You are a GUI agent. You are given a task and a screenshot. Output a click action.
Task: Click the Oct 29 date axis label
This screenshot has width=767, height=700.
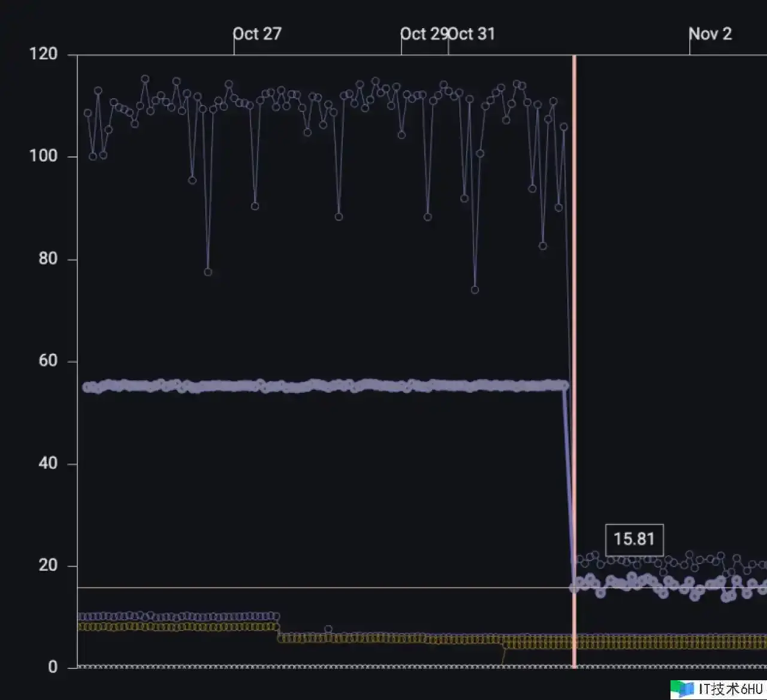[x=423, y=34]
